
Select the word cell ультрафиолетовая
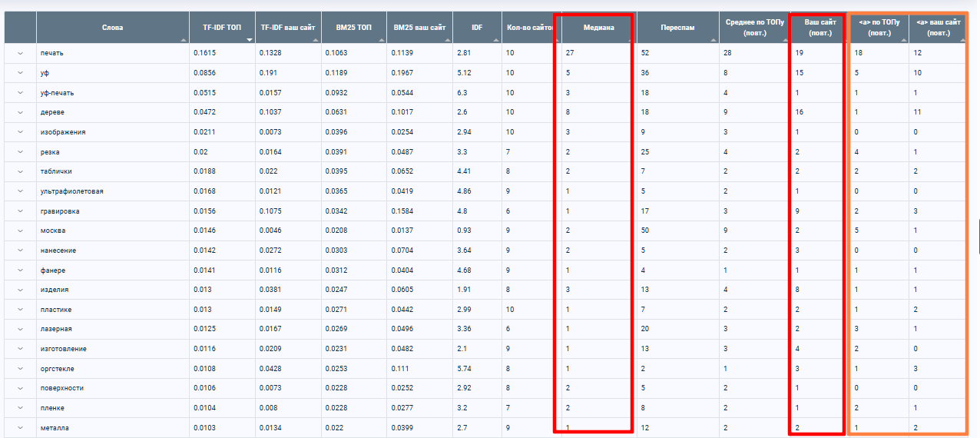point(71,191)
